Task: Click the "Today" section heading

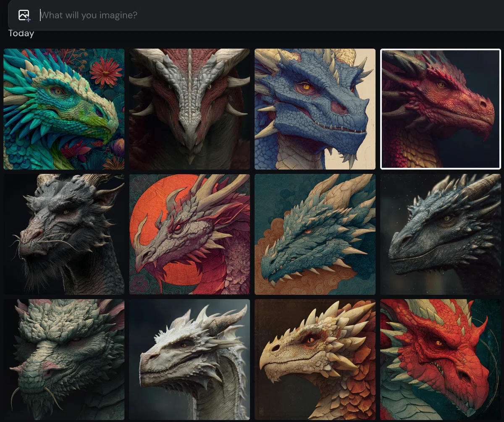Action: [21, 34]
